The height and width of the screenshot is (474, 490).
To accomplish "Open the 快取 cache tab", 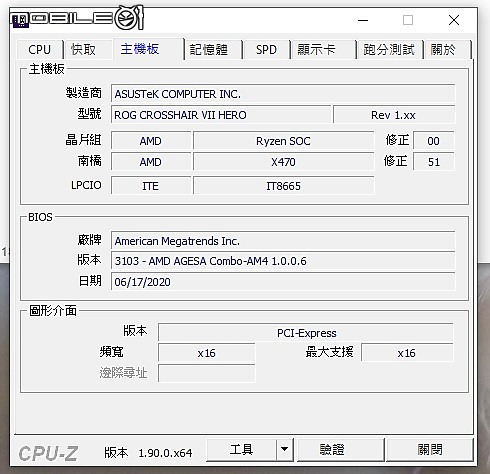I will tap(88, 50).
